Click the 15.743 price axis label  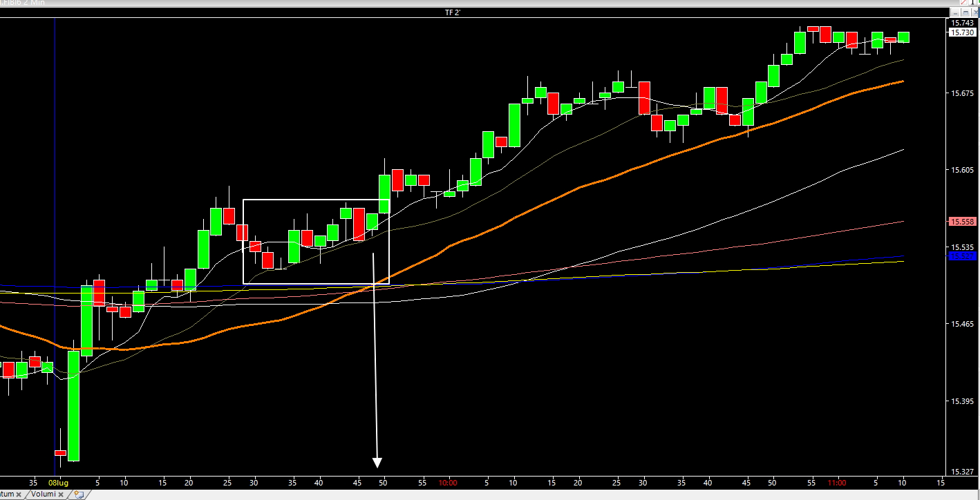(963, 23)
